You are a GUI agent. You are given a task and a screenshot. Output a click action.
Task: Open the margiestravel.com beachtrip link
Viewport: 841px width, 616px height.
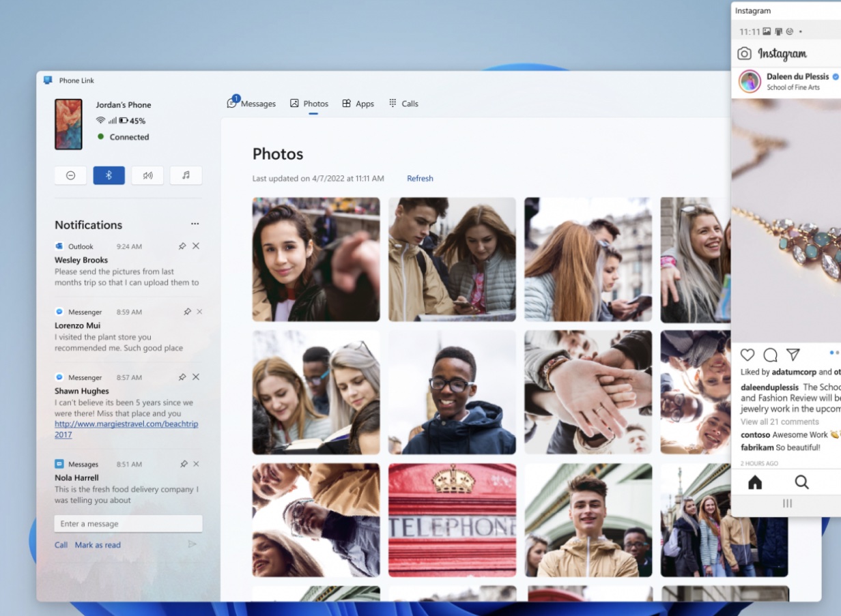[126, 429]
